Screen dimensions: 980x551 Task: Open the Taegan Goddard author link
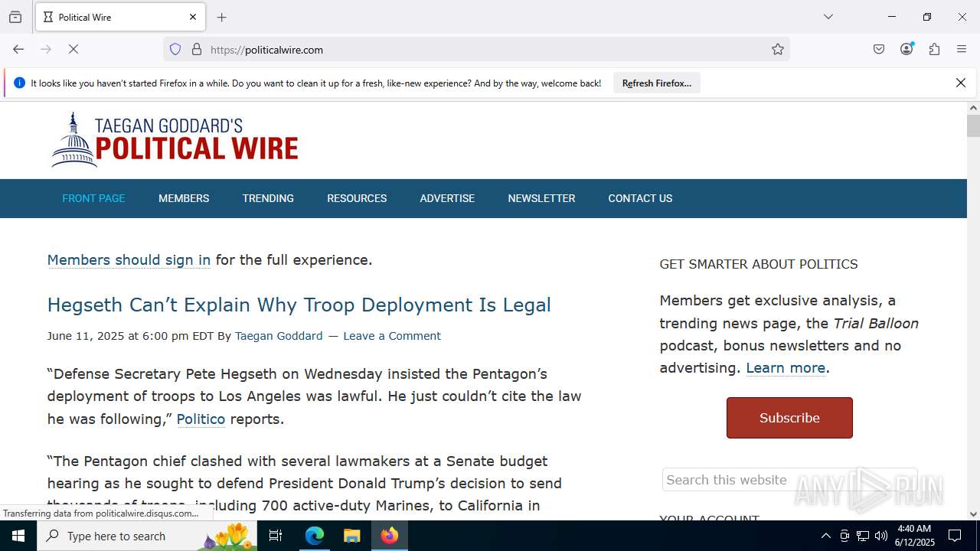[x=279, y=336]
